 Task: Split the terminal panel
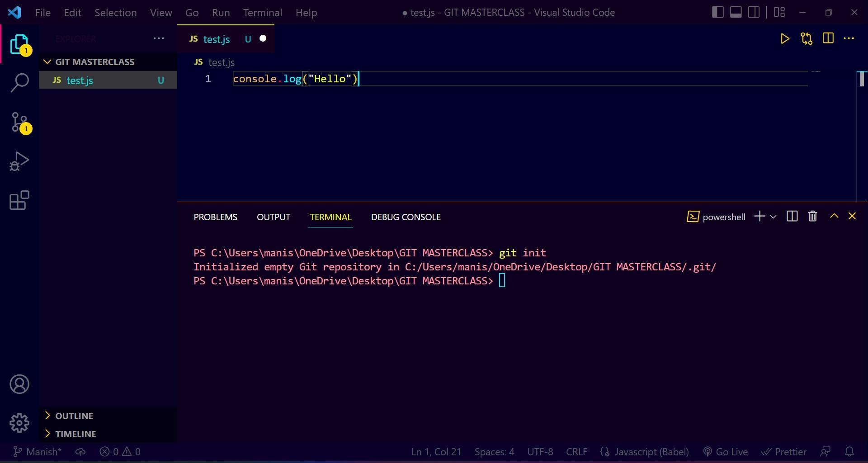792,217
